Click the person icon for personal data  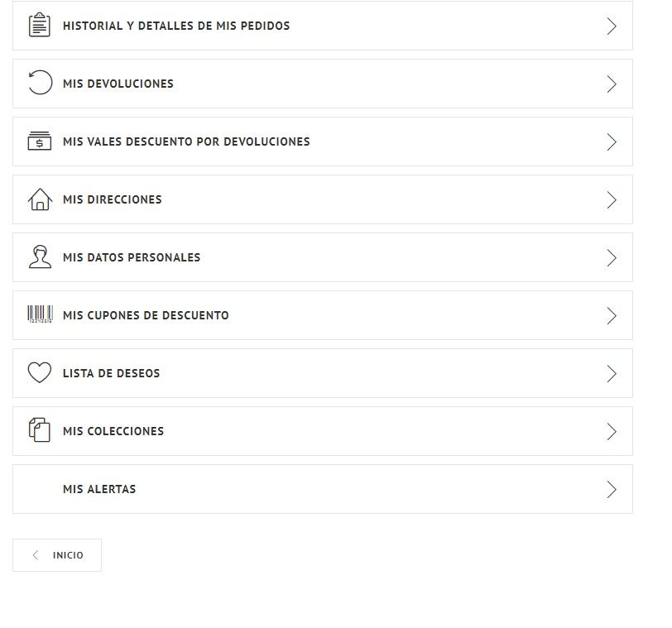coord(40,257)
